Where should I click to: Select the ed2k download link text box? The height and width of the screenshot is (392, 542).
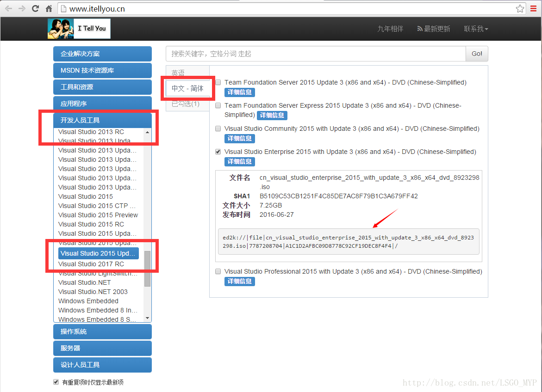pos(349,242)
